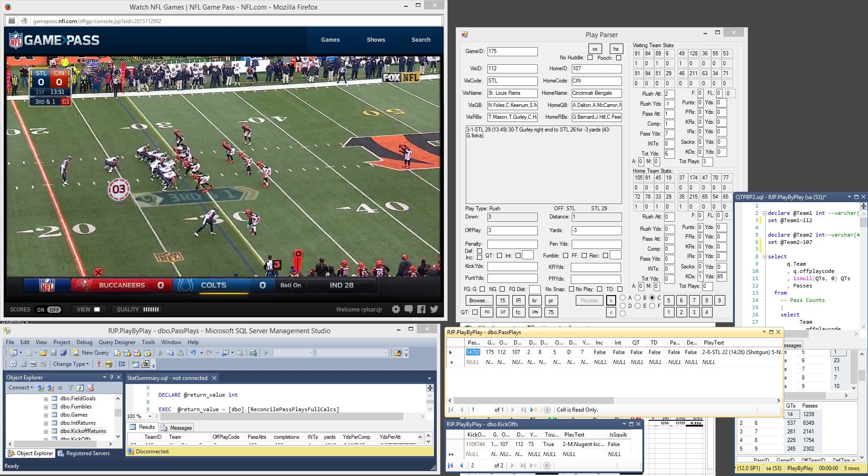
Task: Open the Connect dropdown in Object Explorer
Action: pyautogui.click(x=21, y=388)
